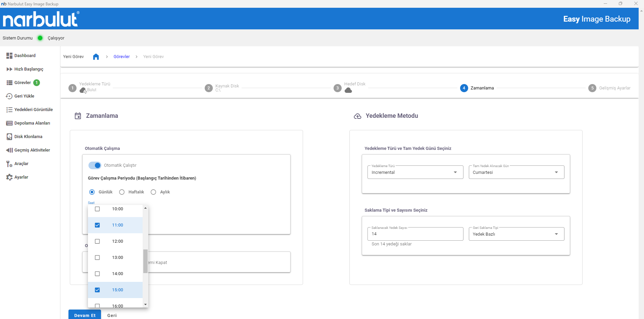The width and height of the screenshot is (644, 319).
Task: Open Geri Yükle restore icon
Action: point(9,96)
